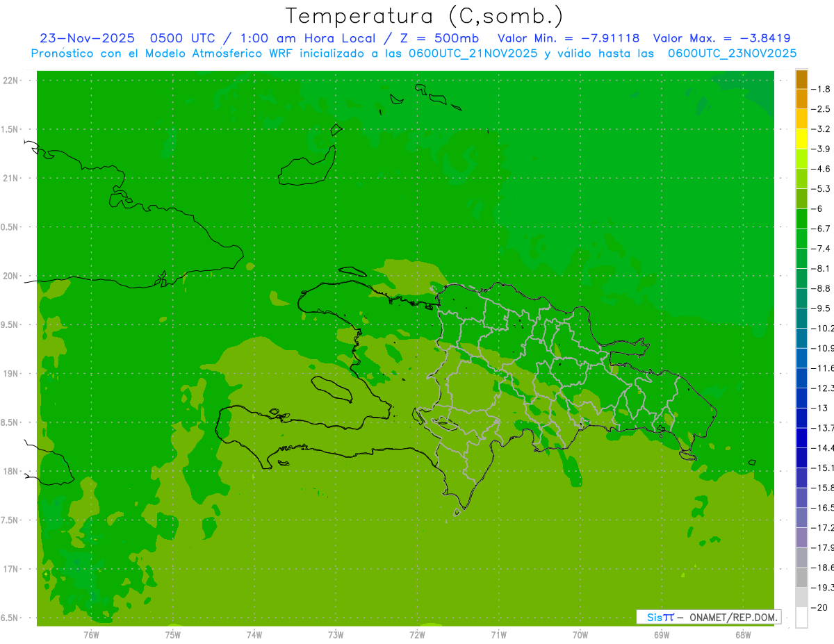Click the '8.5N' latitude label
The width and height of the screenshot is (834, 644).
point(10,422)
